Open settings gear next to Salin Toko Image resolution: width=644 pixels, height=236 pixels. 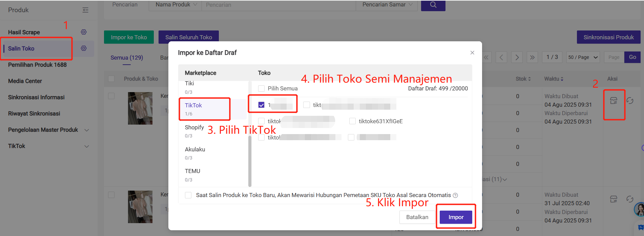[84, 48]
